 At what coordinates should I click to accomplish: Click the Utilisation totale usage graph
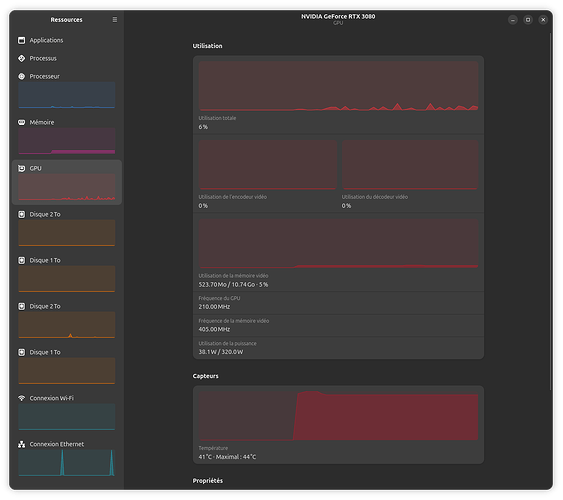338,86
